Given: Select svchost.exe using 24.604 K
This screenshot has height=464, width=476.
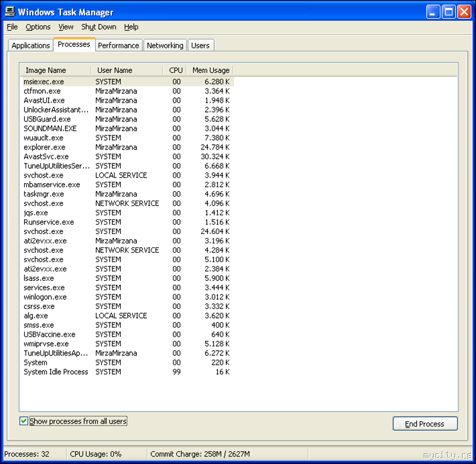Looking at the screenshot, I should click(127, 231).
